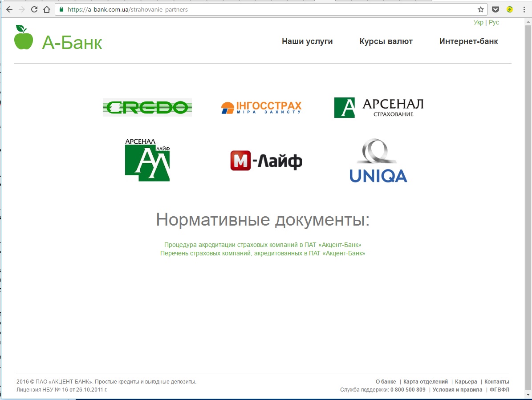
Task: Click the Лицензия НБУ № 16 text
Action: pos(61,390)
